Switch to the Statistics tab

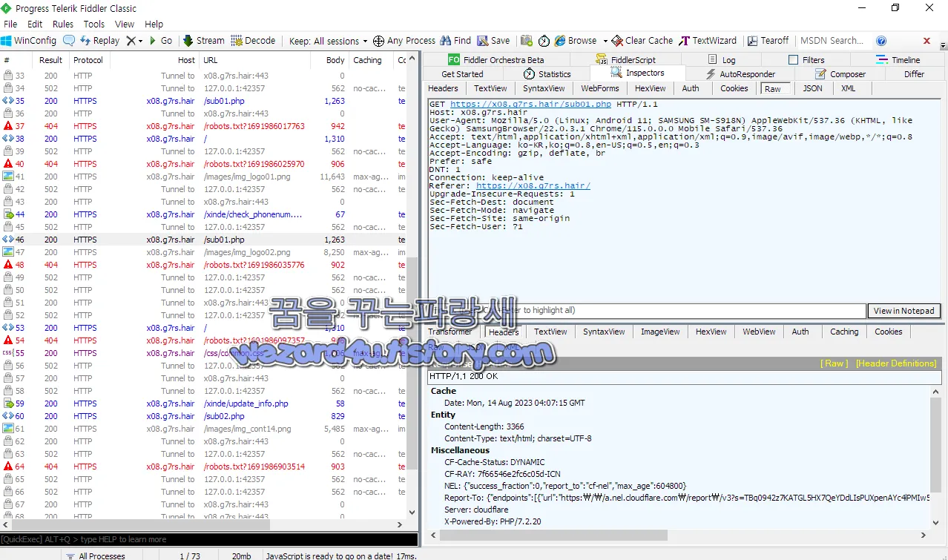[547, 74]
